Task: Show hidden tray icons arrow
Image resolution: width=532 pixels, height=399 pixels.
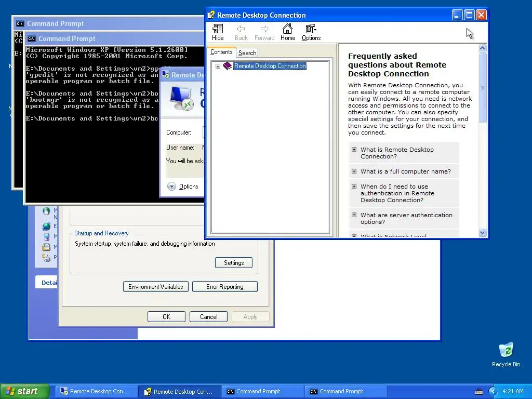Action: [494, 392]
